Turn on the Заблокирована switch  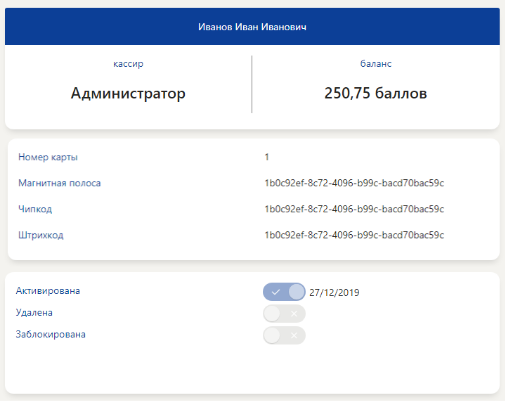click(284, 335)
